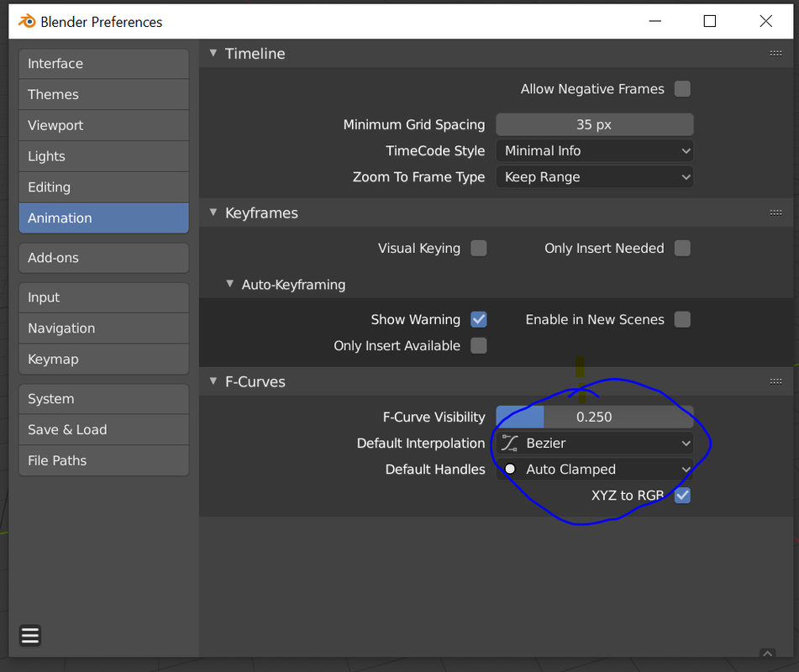The image size is (799, 672).
Task: Uncheck XYZ to RGB checkbox
Action: 682,496
